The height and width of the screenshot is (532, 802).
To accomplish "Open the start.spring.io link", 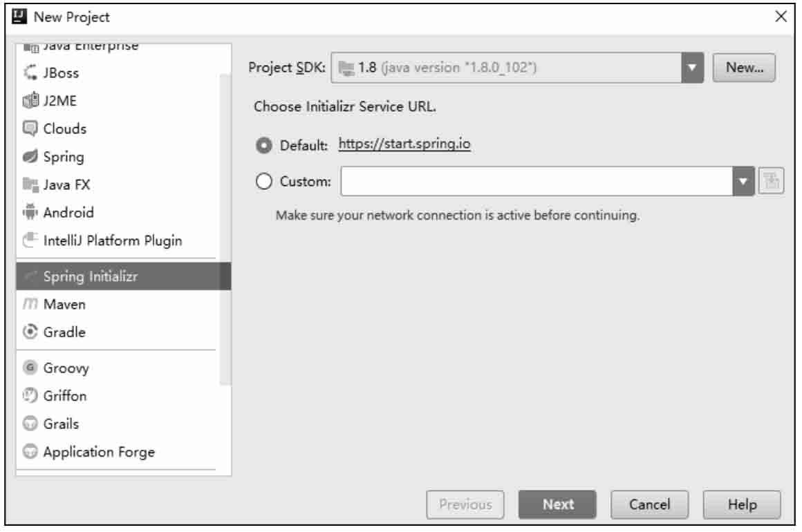I will point(404,144).
